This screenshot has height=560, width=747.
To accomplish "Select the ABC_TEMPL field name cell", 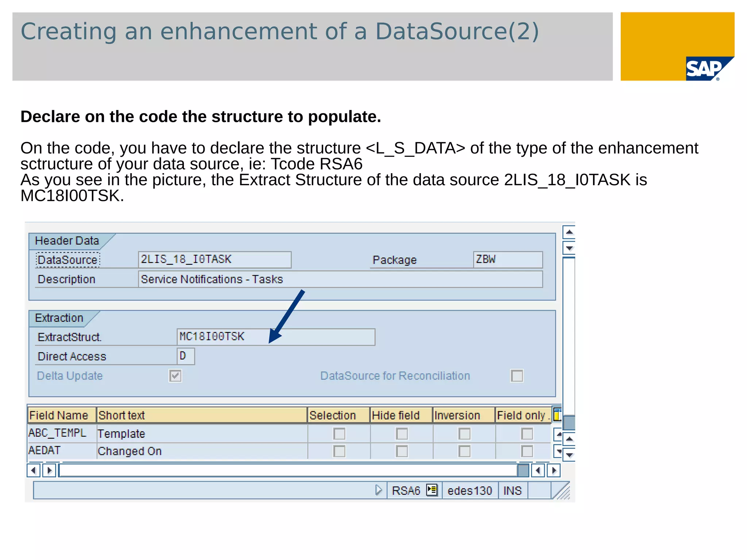I will [62, 433].
